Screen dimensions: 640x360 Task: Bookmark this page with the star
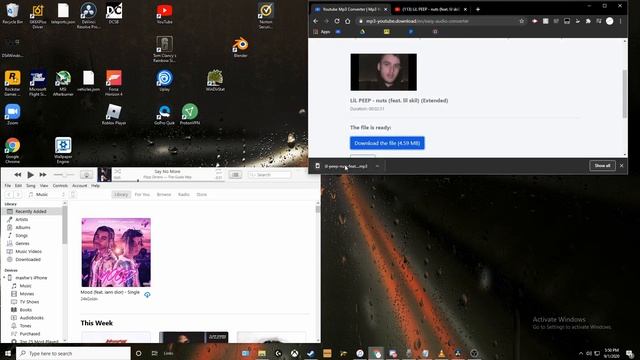[x=521, y=21]
